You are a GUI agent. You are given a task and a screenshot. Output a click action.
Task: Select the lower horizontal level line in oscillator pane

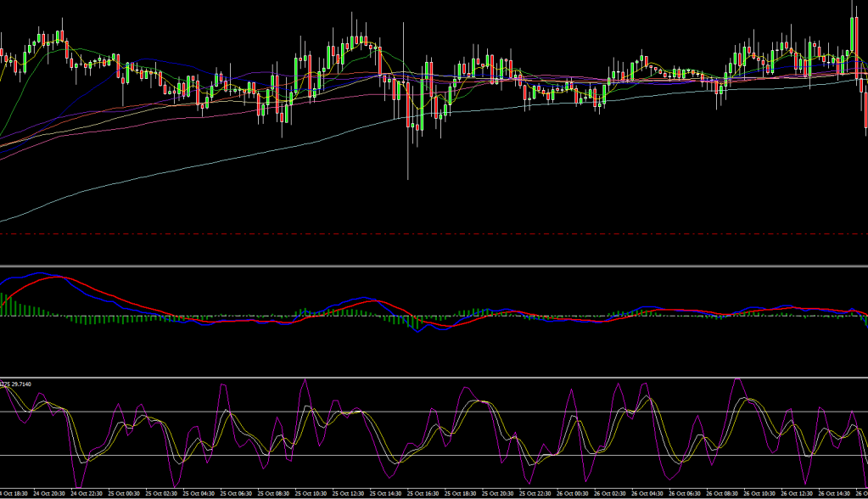point(434,456)
